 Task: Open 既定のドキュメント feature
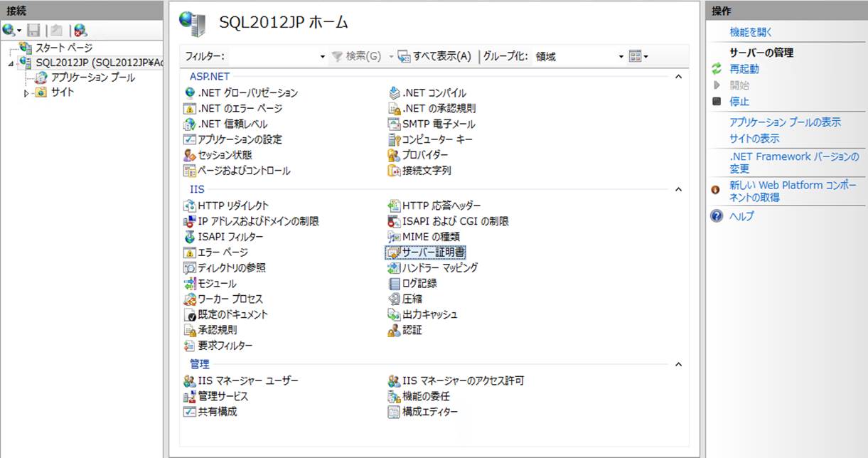[x=226, y=314]
